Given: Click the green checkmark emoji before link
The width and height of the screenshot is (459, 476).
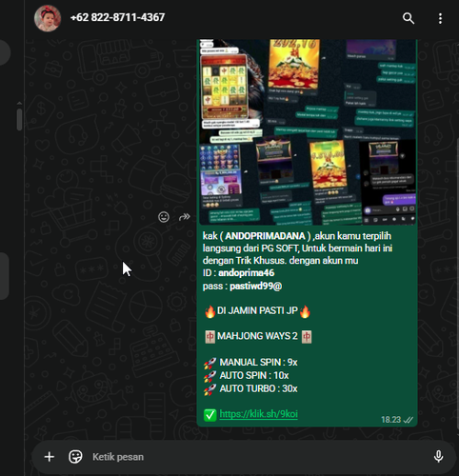Looking at the screenshot, I should point(210,415).
